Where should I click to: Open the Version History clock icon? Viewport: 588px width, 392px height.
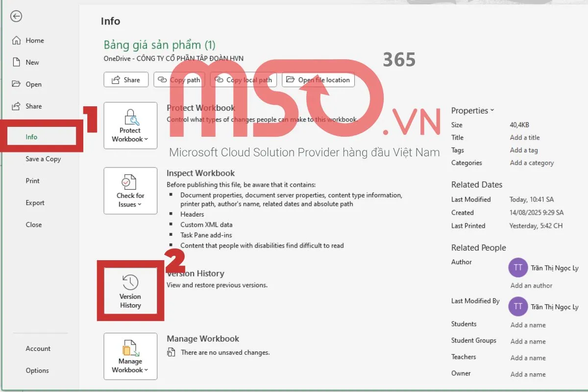(x=130, y=282)
